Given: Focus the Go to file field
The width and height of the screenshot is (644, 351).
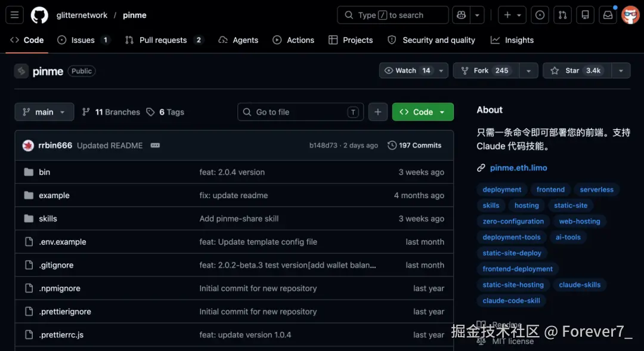Looking at the screenshot, I should pos(300,112).
